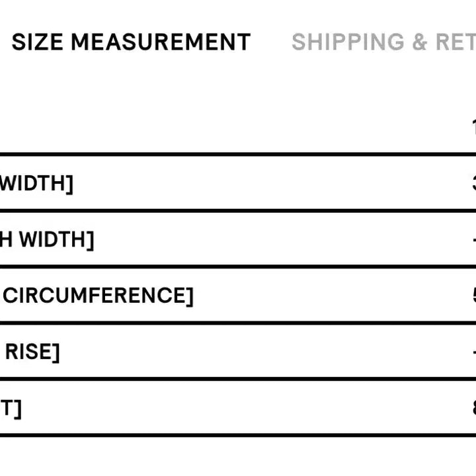Click blank space right of CIRCUMFERENCE] label
This screenshot has width=476, height=476.
pos(317,296)
